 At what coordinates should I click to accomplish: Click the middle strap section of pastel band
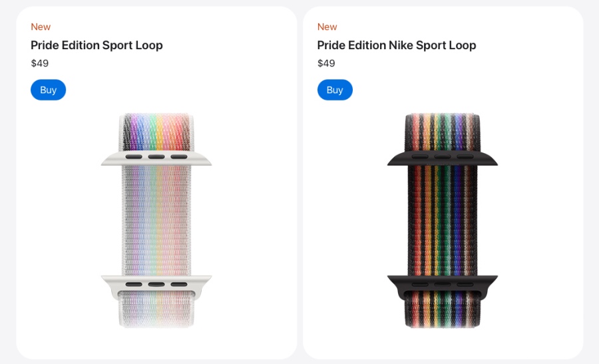coord(156,220)
